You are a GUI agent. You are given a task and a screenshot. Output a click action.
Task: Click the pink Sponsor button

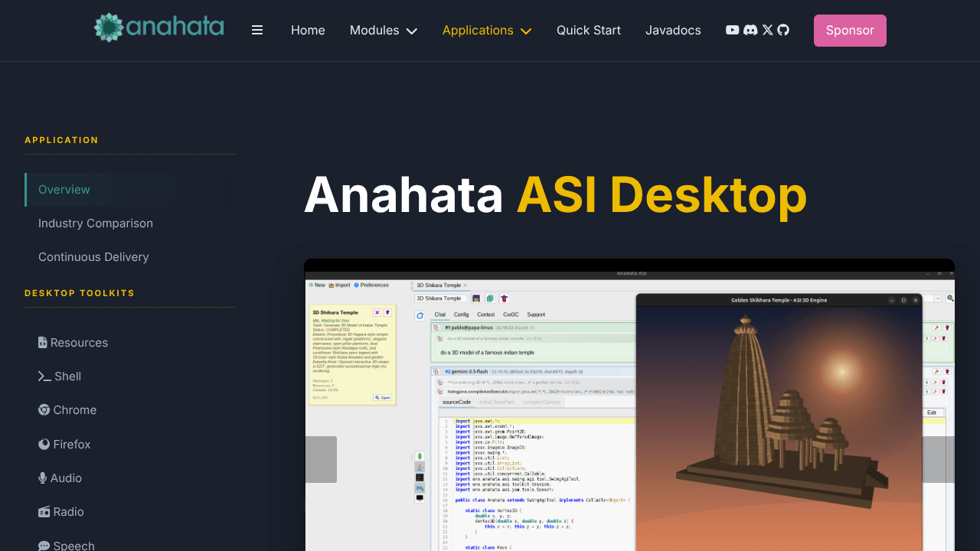point(850,31)
